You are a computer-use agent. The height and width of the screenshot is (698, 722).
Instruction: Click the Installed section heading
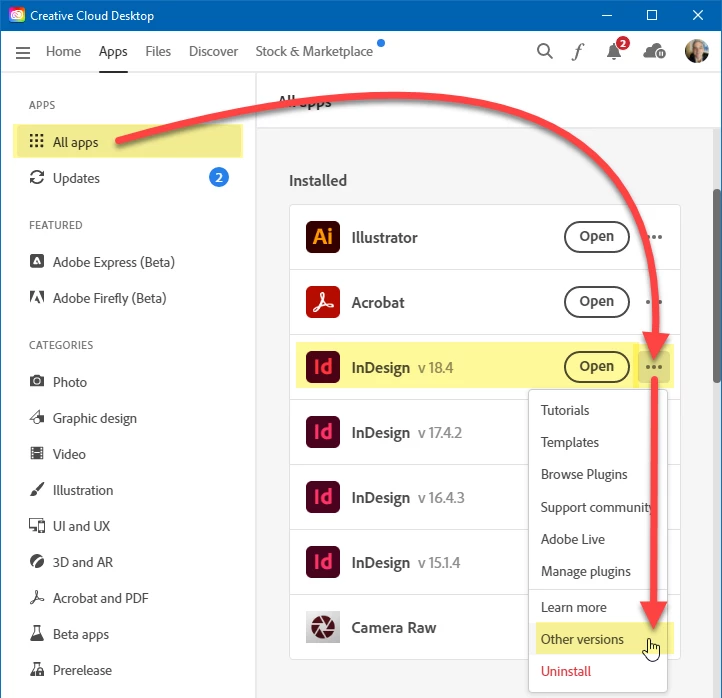click(318, 180)
